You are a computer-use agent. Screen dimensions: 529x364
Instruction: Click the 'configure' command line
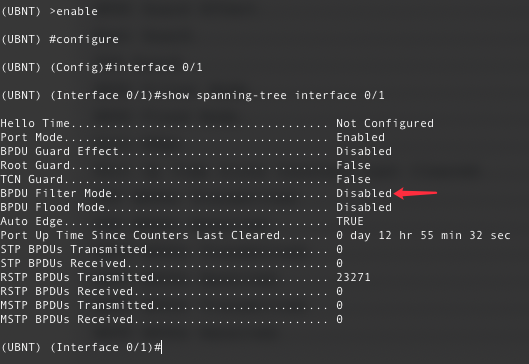tap(60, 39)
